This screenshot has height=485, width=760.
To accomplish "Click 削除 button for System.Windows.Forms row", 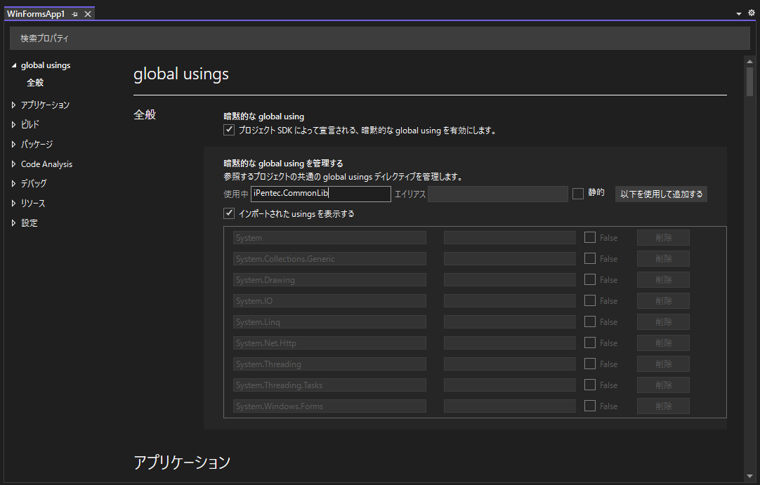I will tap(663, 407).
